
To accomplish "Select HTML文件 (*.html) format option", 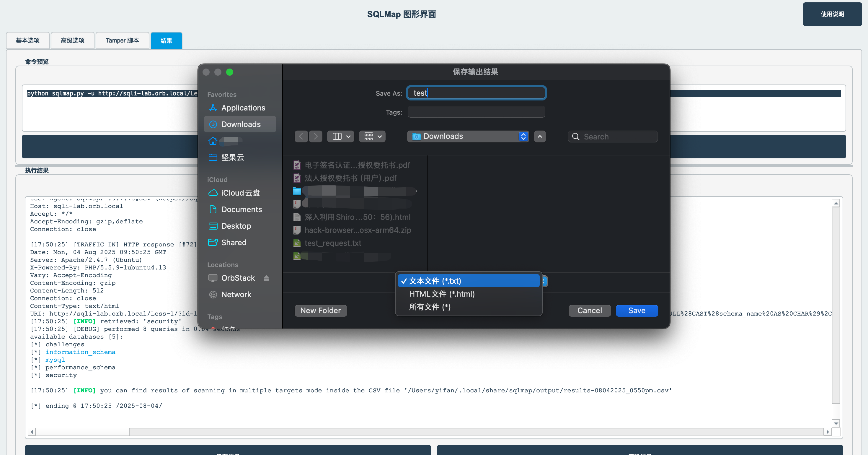I will pyautogui.click(x=442, y=294).
